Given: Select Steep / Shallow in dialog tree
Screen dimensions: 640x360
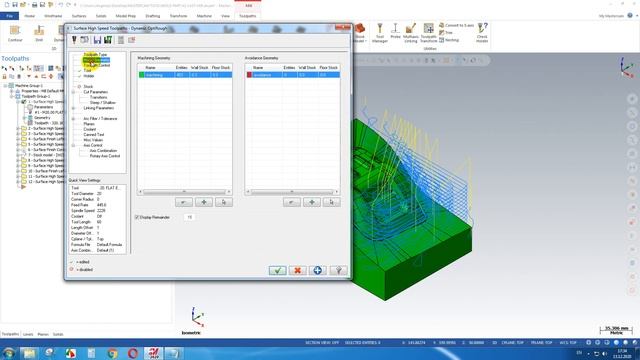Looking at the screenshot, I should pyautogui.click(x=102, y=103).
